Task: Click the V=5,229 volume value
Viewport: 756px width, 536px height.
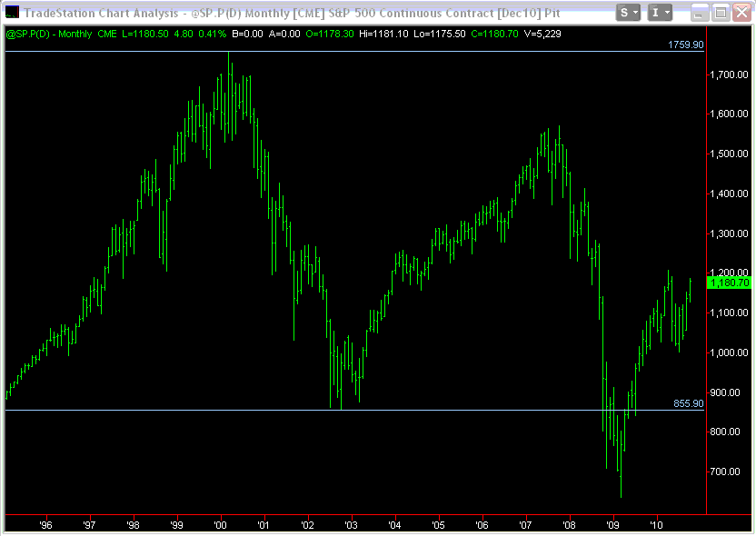Action: pos(542,34)
